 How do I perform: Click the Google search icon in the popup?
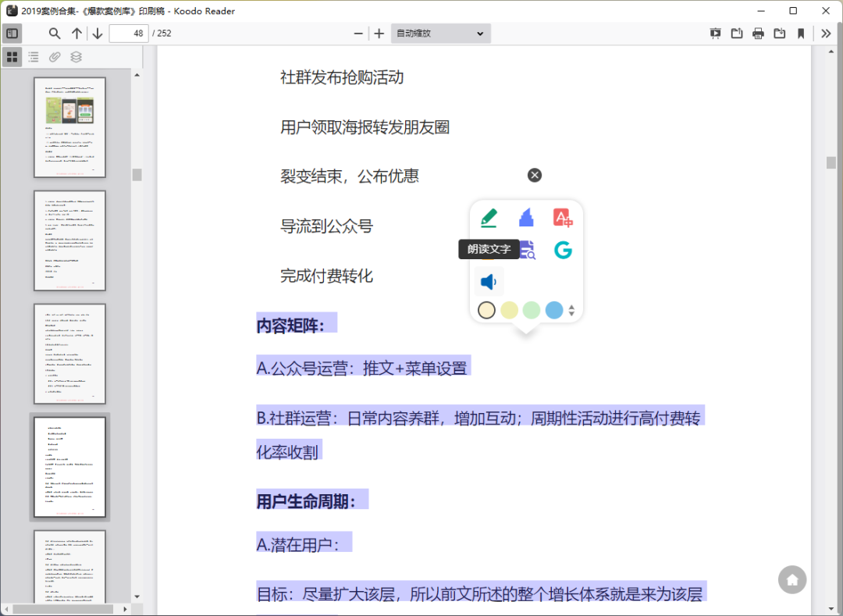pyautogui.click(x=563, y=250)
